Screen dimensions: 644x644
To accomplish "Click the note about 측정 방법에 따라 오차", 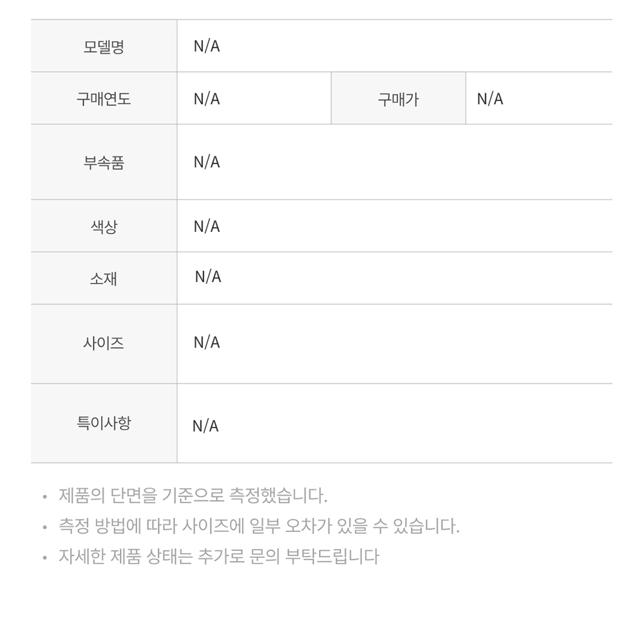I will 259,526.
